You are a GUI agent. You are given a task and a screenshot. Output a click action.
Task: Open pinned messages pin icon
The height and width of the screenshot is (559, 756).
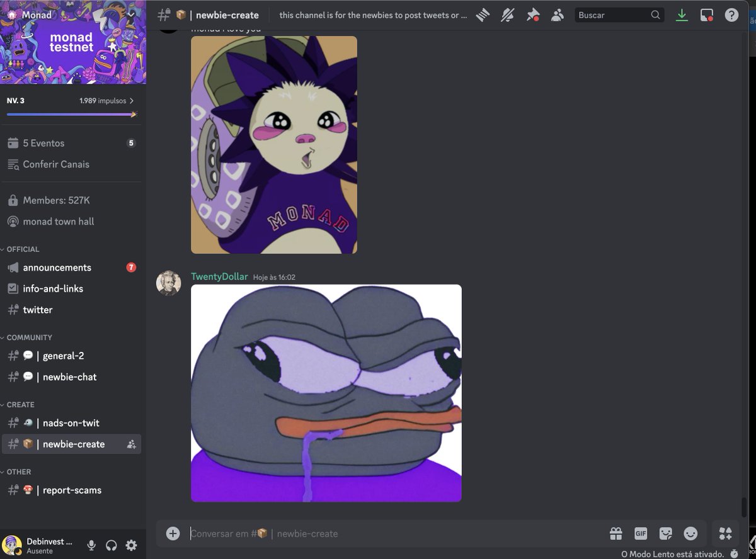(x=532, y=15)
